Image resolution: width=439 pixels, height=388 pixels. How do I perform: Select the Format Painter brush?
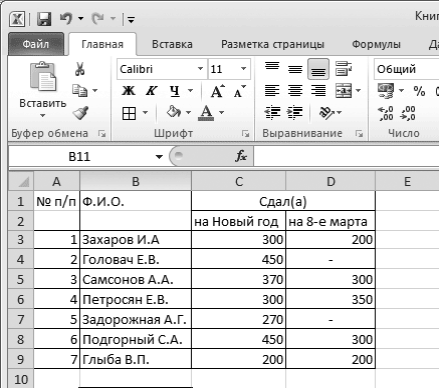(x=80, y=113)
